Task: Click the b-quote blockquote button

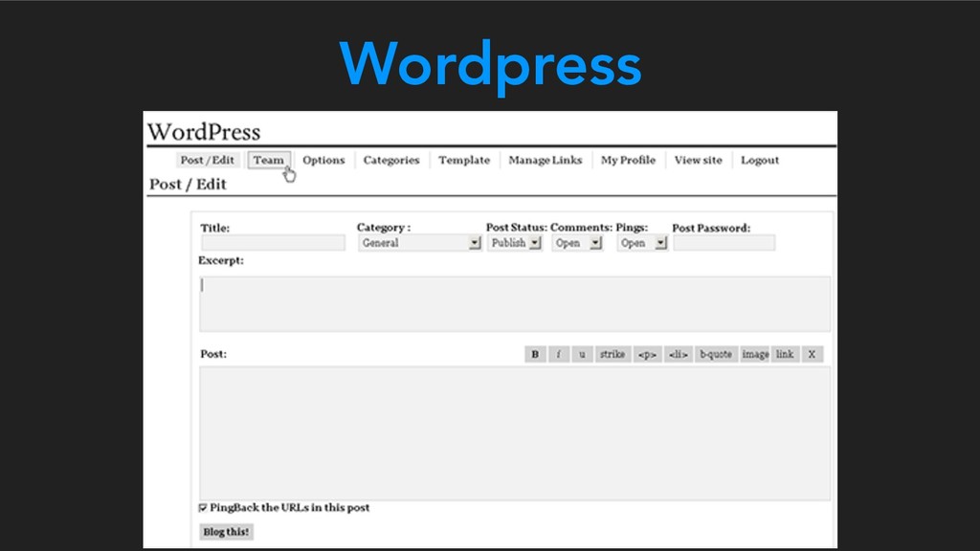Action: tap(716, 354)
